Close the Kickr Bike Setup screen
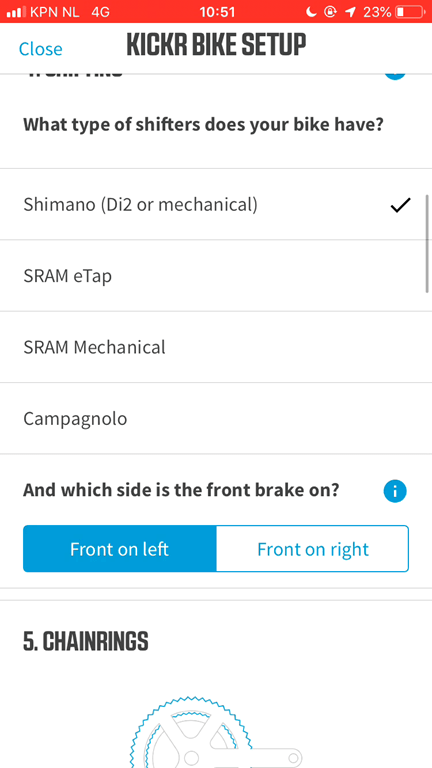The height and width of the screenshot is (768, 432). 41,49
